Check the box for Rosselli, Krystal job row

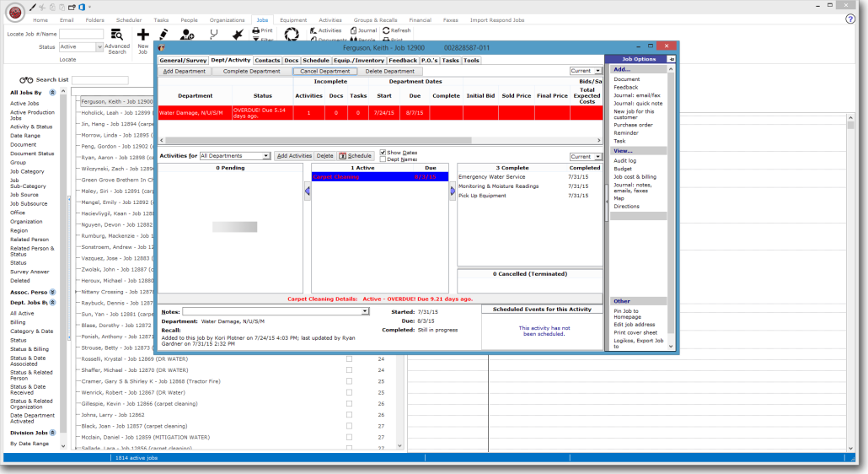click(x=349, y=358)
